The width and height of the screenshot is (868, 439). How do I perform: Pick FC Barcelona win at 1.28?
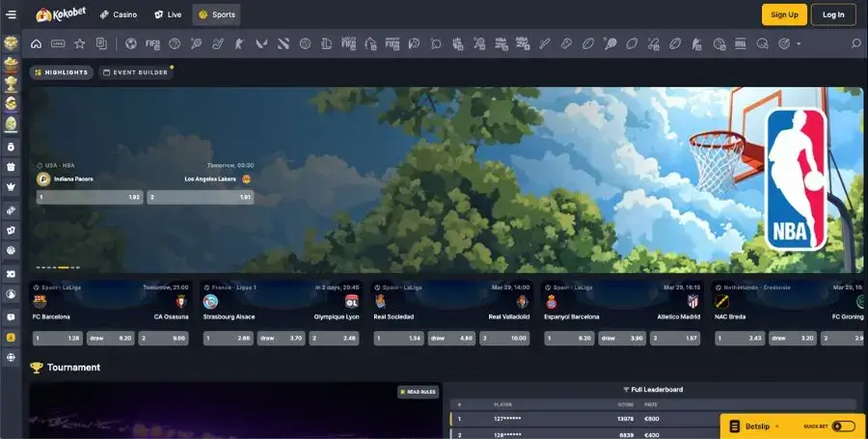point(58,338)
